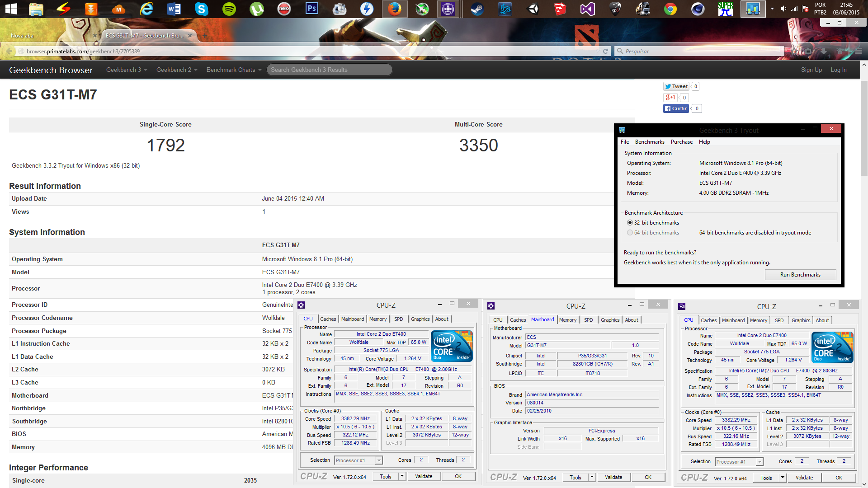
Task: Expand Tools arrow in right CPU-Z window
Action: (x=782, y=478)
